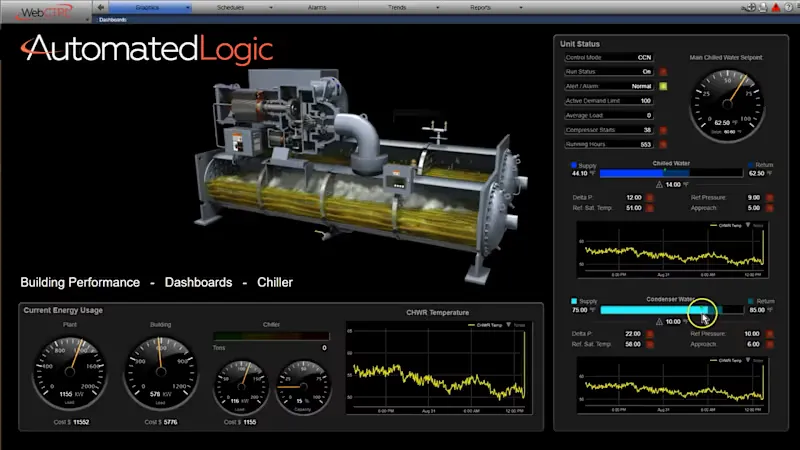
Task: Click the Condenser Water temperature bar
Action: [671, 310]
